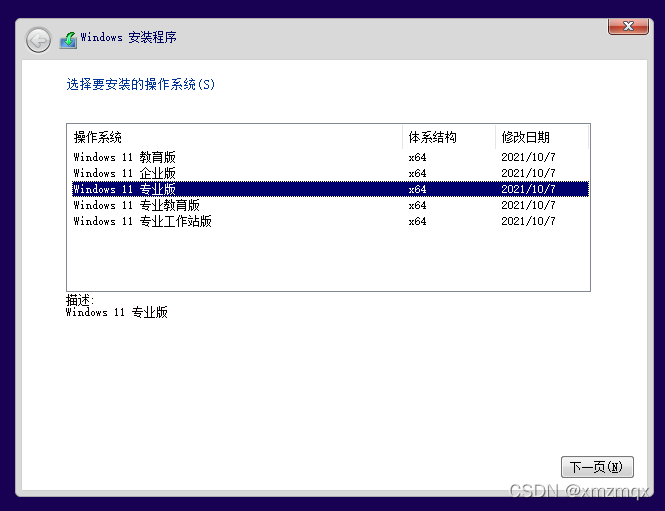This screenshot has height=511, width=665.
Task: Select Windows 11 教育版 row
Action: click(x=330, y=157)
